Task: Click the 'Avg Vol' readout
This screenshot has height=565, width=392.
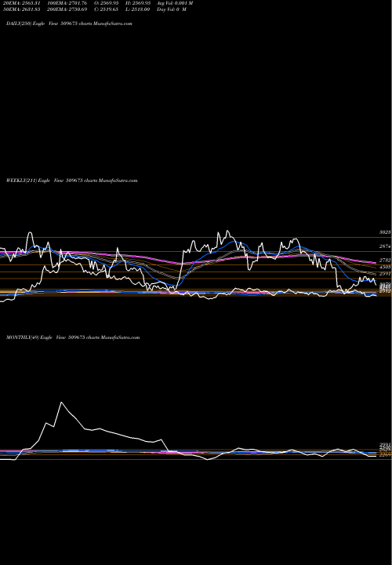Action: click(x=175, y=3)
